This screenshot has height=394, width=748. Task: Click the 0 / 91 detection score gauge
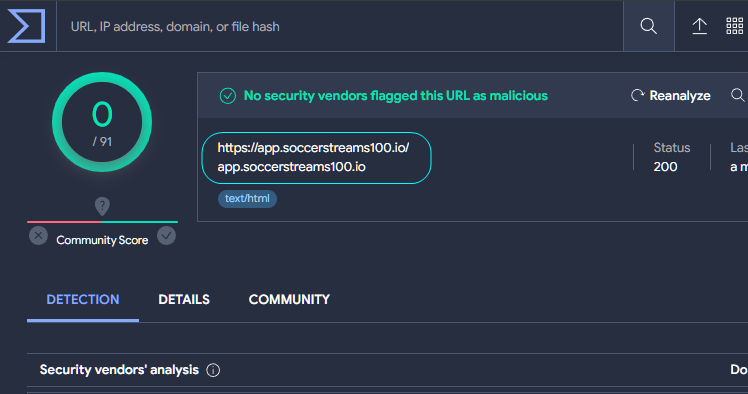click(102, 122)
